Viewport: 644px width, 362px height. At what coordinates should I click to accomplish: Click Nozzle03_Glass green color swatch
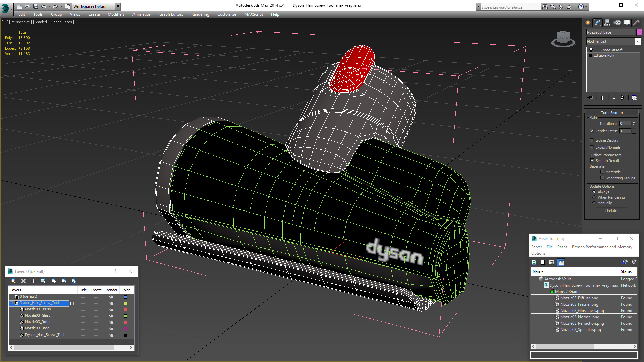126,316
